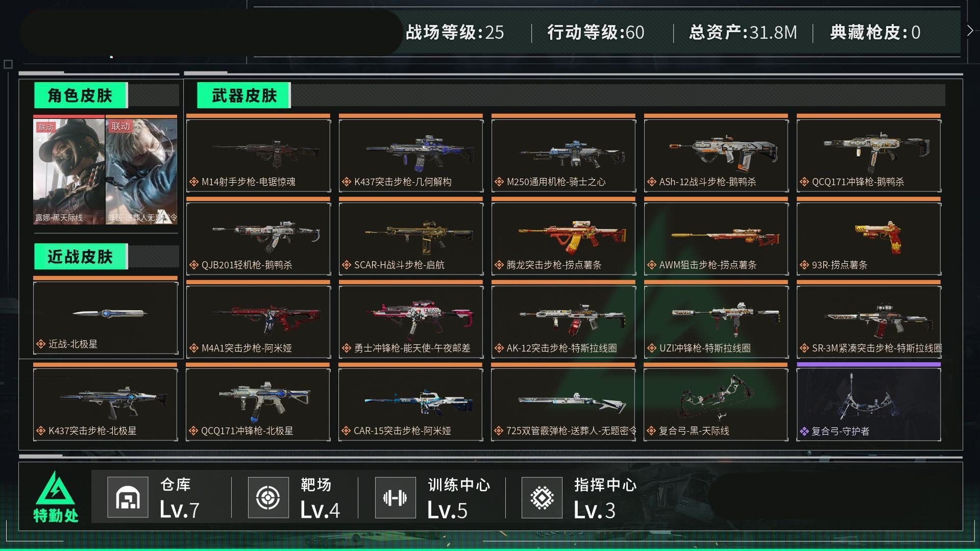Open the 武器皮肤 tab header

point(244,95)
